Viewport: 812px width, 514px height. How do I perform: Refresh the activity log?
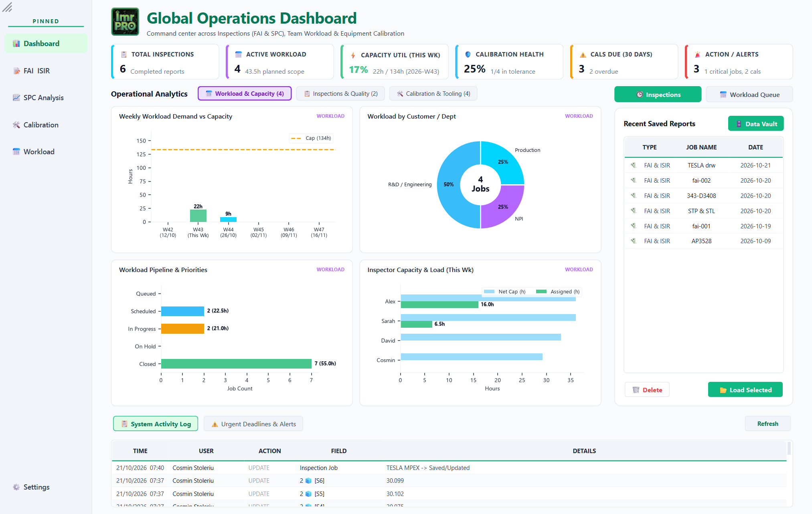point(767,424)
